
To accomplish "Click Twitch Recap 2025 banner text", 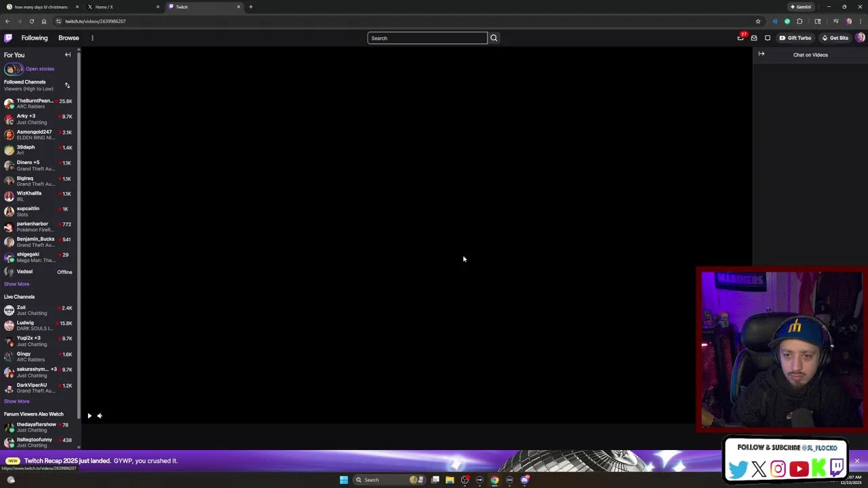I will pos(100,461).
